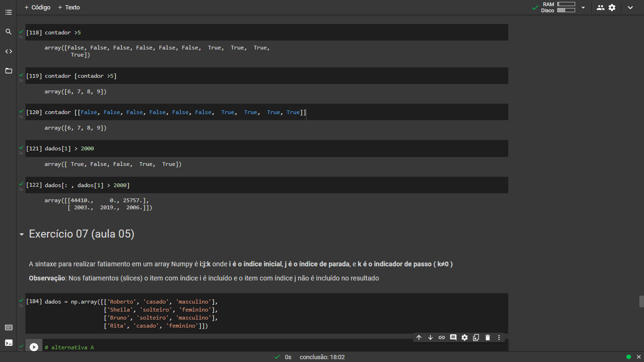Screen dimensions: 644x362
Task: Open the find and replace search icon
Action: point(8,32)
